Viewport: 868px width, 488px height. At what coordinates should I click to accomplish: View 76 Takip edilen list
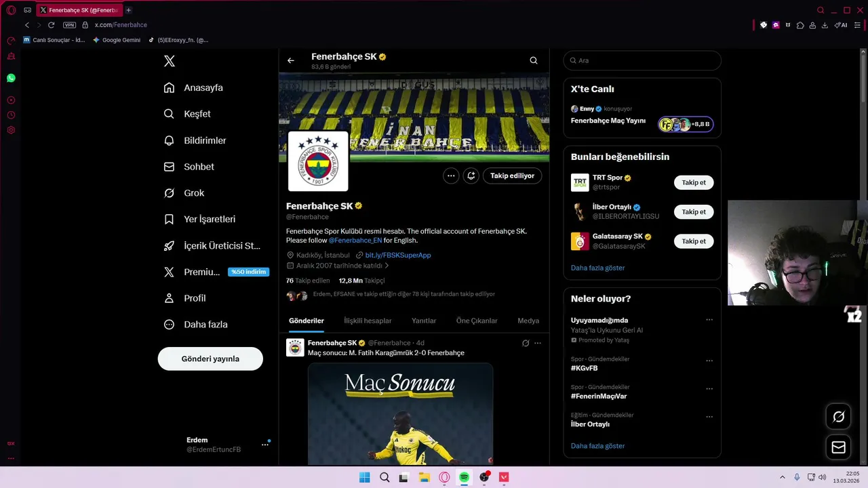308,281
